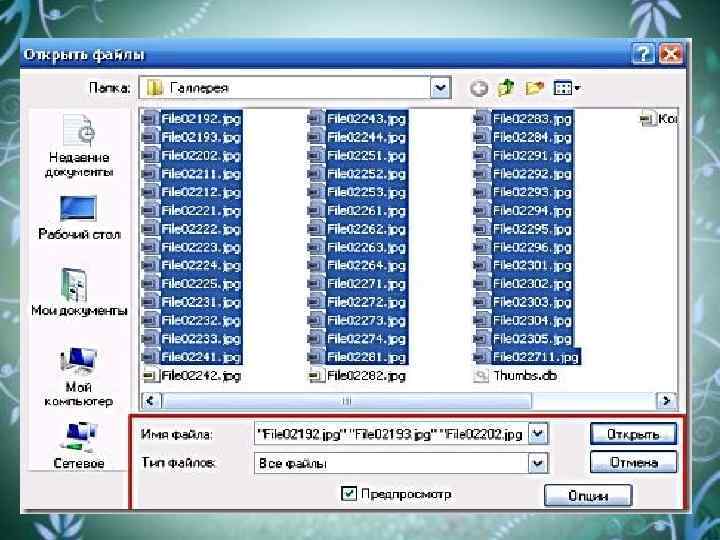The image size is (720, 540).
Task: Expand the Имя файла dropdown arrow
Action: (x=538, y=433)
